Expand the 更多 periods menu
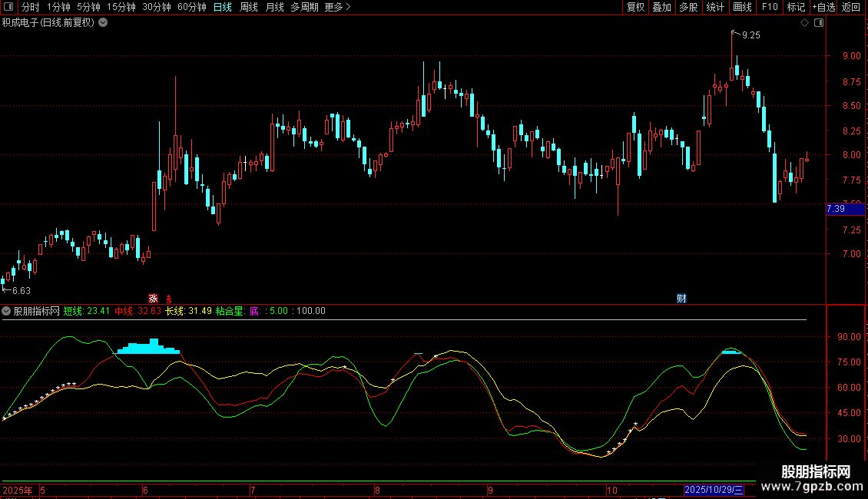 pos(337,7)
